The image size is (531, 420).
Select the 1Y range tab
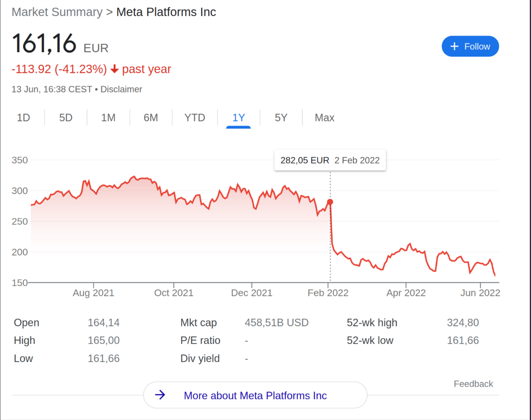[x=239, y=118]
